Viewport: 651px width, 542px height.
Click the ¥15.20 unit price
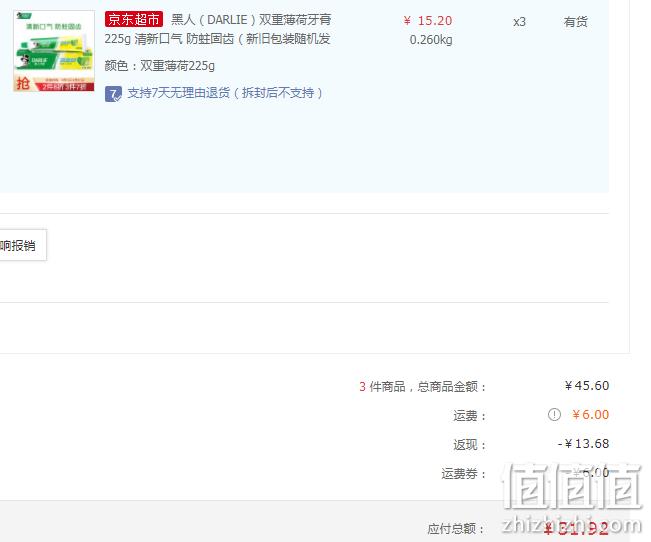(x=428, y=21)
